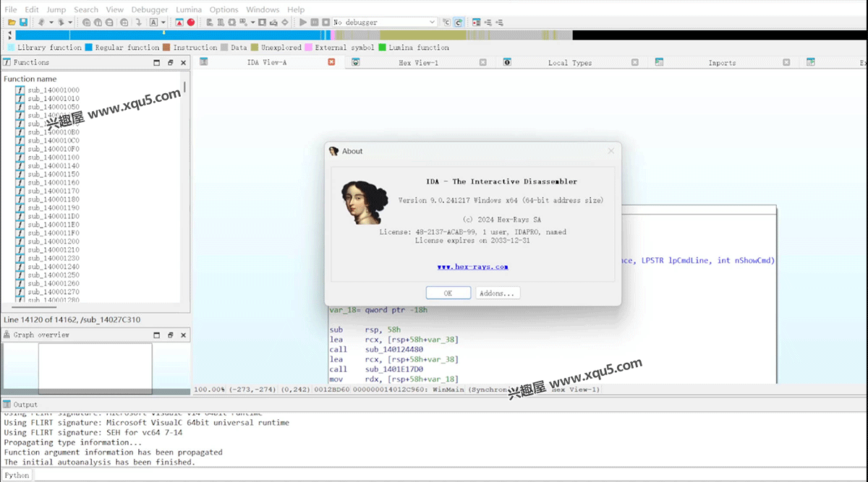
Task: Open the Windows menu
Action: click(x=263, y=9)
